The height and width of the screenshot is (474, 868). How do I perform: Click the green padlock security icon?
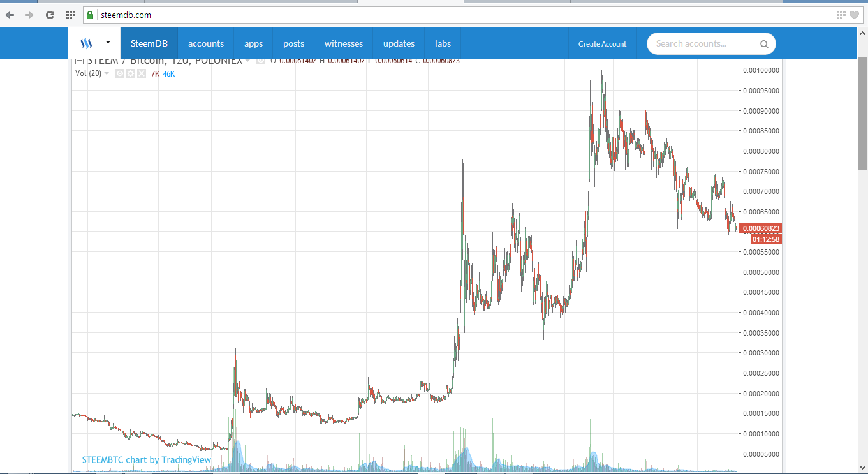91,15
